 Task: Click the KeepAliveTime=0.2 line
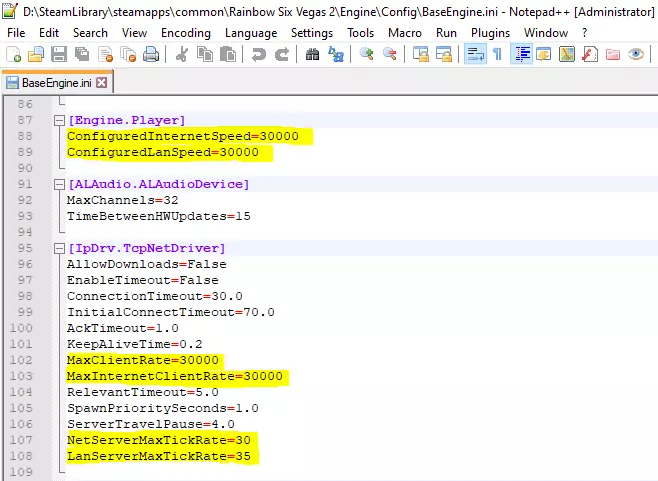(x=135, y=344)
